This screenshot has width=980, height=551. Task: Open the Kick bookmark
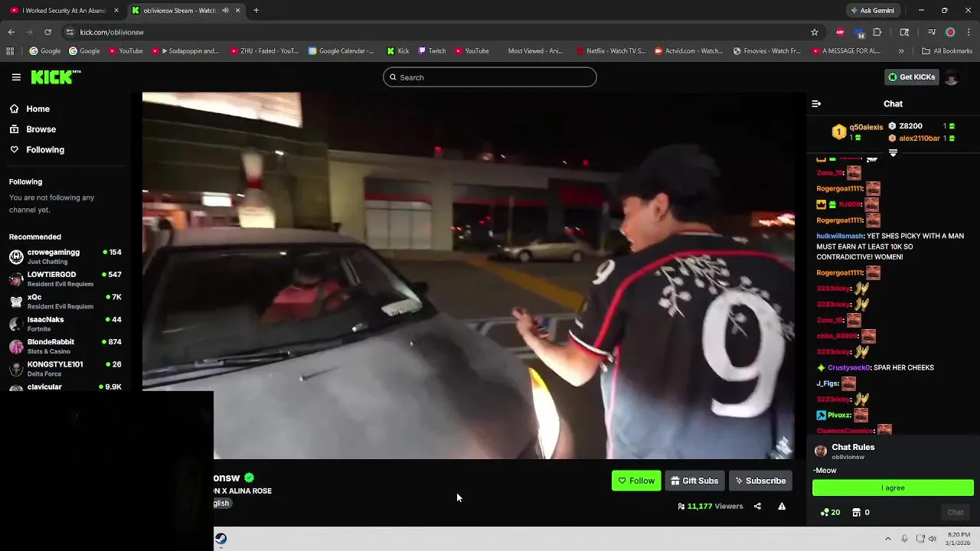[x=398, y=51]
